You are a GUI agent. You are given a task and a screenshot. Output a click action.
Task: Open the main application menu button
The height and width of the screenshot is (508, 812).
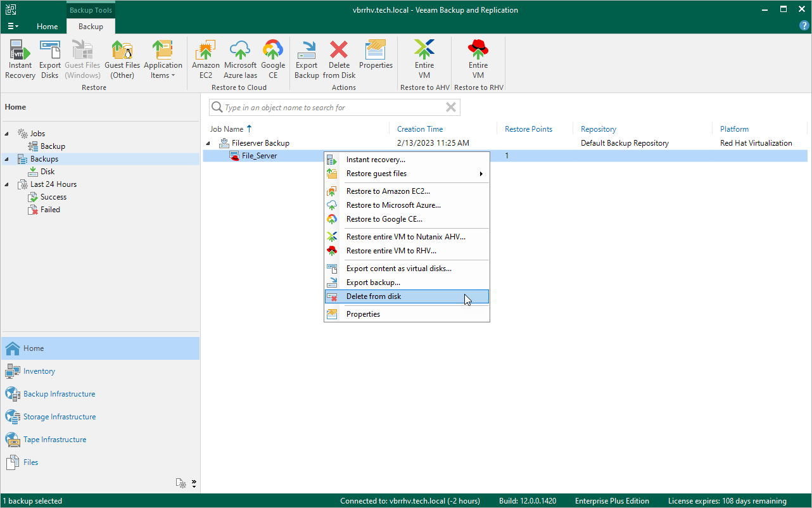(x=13, y=27)
